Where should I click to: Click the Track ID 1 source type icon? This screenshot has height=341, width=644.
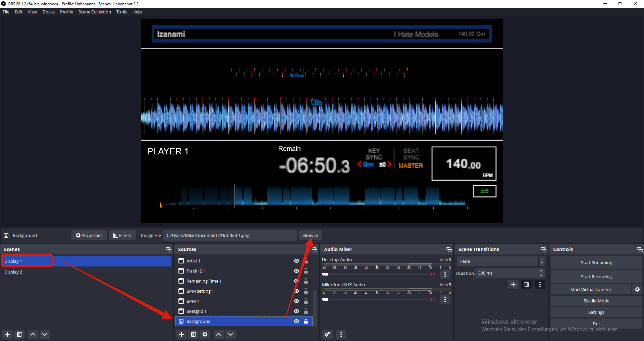click(x=181, y=271)
